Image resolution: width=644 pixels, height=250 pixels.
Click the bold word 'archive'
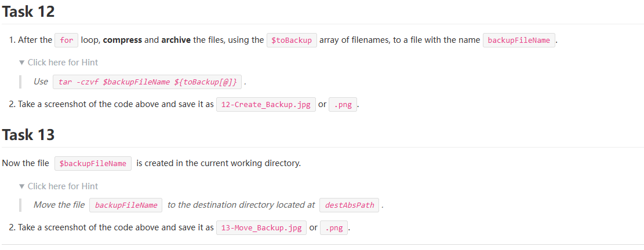pyautogui.click(x=176, y=40)
